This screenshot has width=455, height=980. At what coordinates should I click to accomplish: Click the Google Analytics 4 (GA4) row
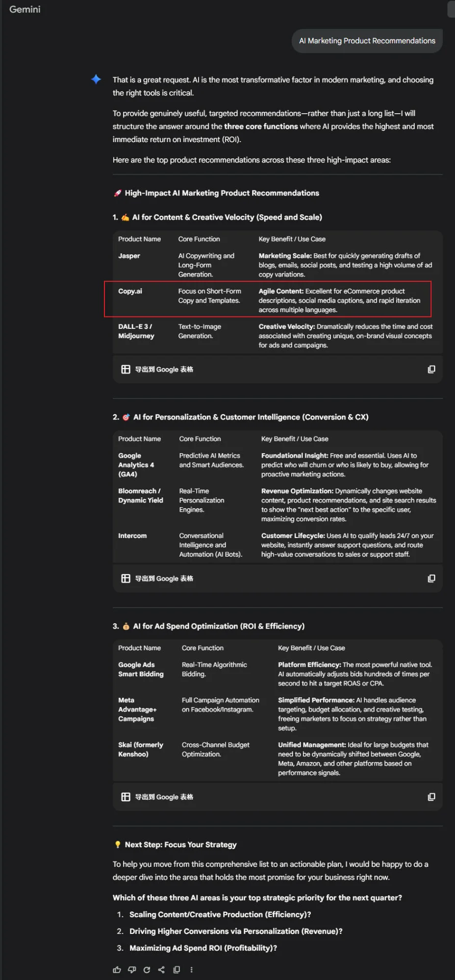pyautogui.click(x=136, y=465)
